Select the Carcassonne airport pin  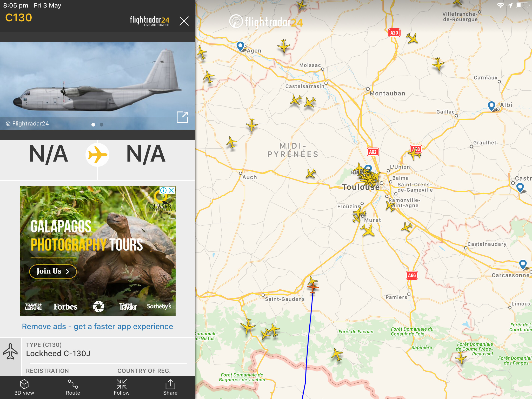523,264
